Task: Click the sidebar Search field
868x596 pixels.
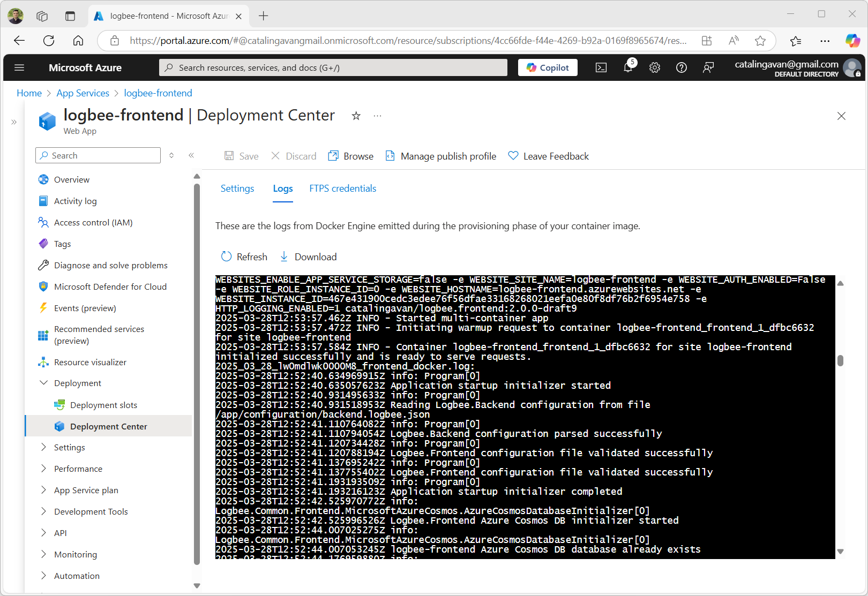Action: coord(98,155)
